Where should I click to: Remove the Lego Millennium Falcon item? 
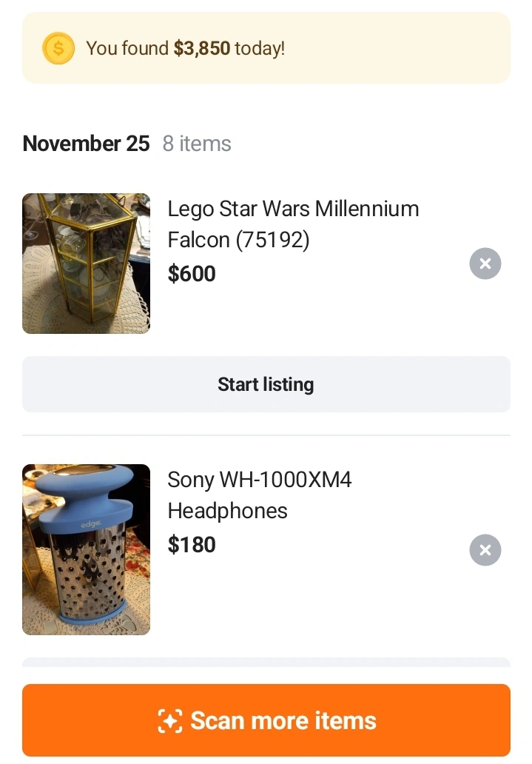485,264
